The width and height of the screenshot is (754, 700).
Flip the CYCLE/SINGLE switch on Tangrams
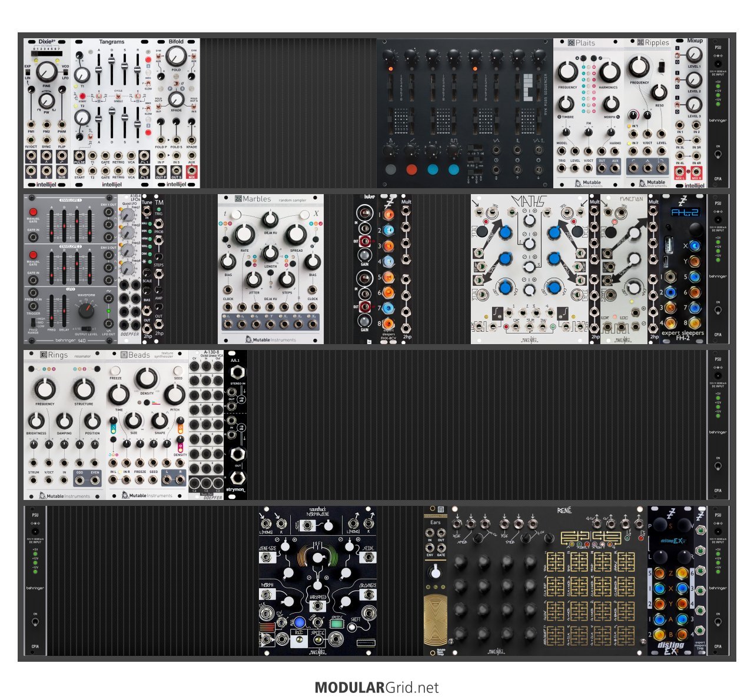click(x=118, y=96)
